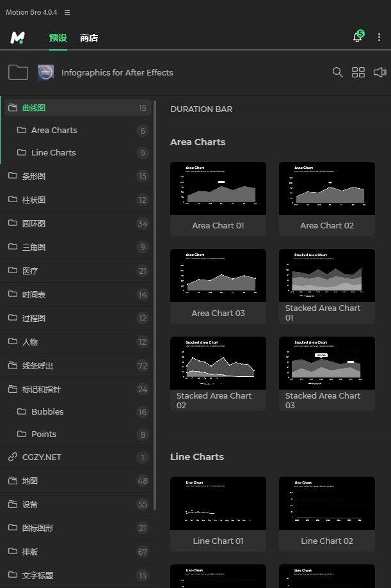
Task: Select the 排版 category
Action: point(77,552)
